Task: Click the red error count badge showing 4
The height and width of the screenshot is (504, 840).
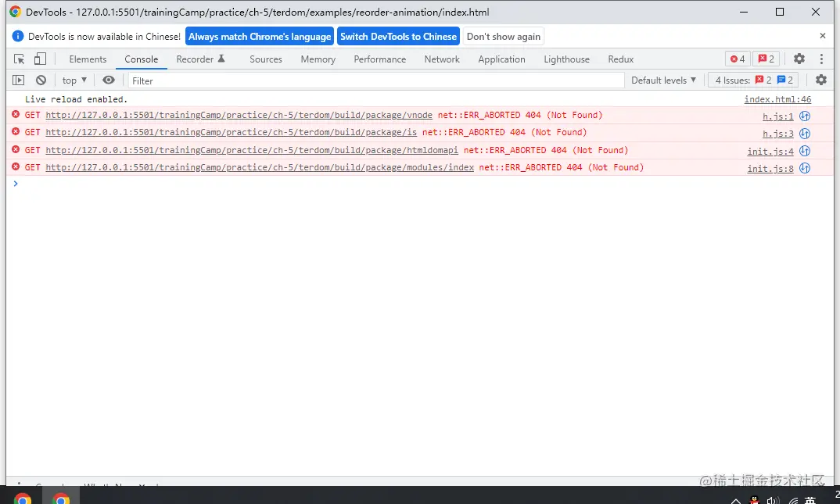Action: coord(738,59)
